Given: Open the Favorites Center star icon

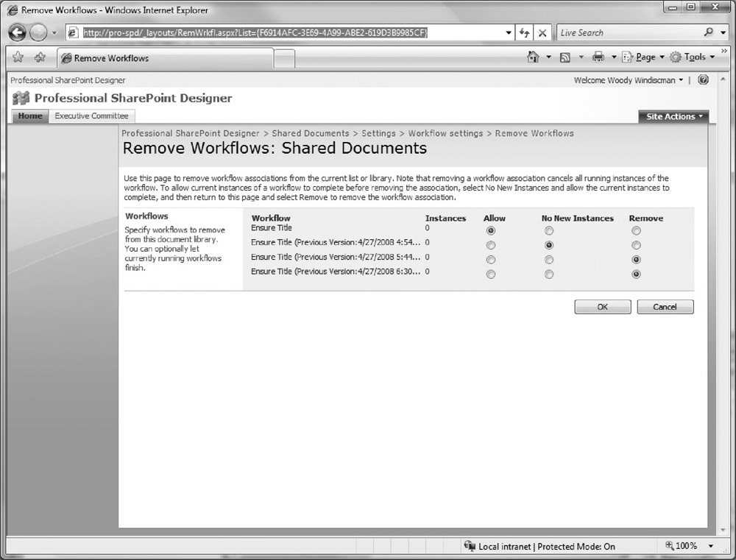Looking at the screenshot, I should coord(18,57).
